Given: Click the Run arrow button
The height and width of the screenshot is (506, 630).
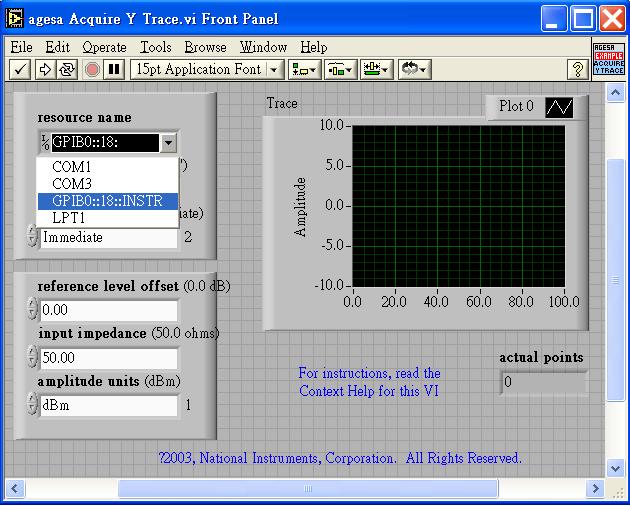Looking at the screenshot, I should 44,69.
